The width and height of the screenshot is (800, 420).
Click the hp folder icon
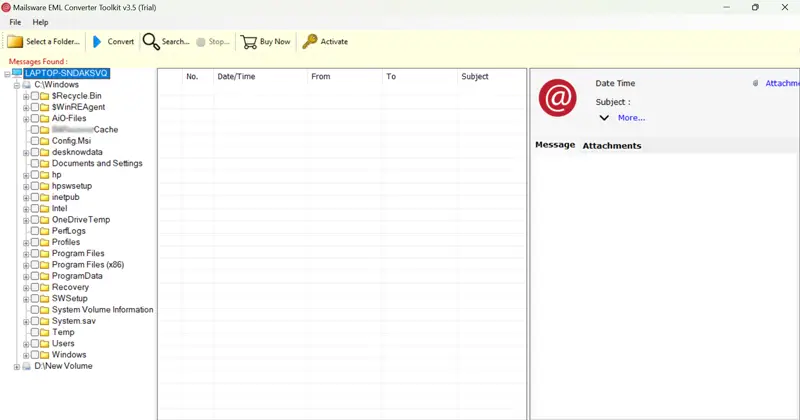tap(45, 175)
